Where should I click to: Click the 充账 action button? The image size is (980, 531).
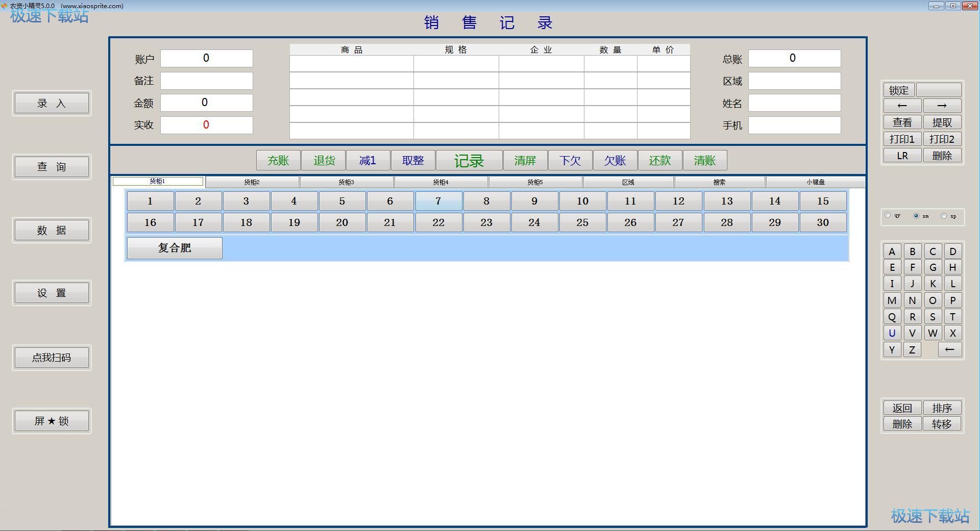(278, 161)
